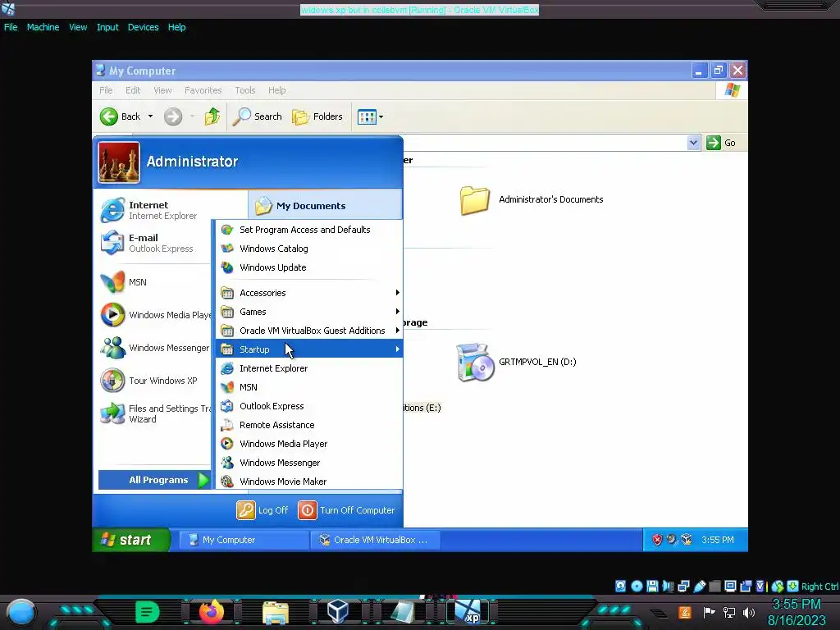The image size is (840, 630).
Task: Click Turn Off Computer button
Action: click(347, 510)
